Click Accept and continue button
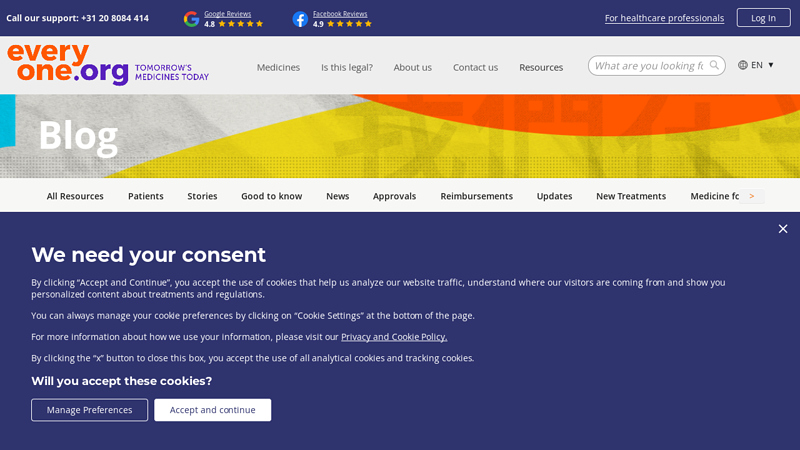This screenshot has width=800, height=450. pyautogui.click(x=212, y=410)
